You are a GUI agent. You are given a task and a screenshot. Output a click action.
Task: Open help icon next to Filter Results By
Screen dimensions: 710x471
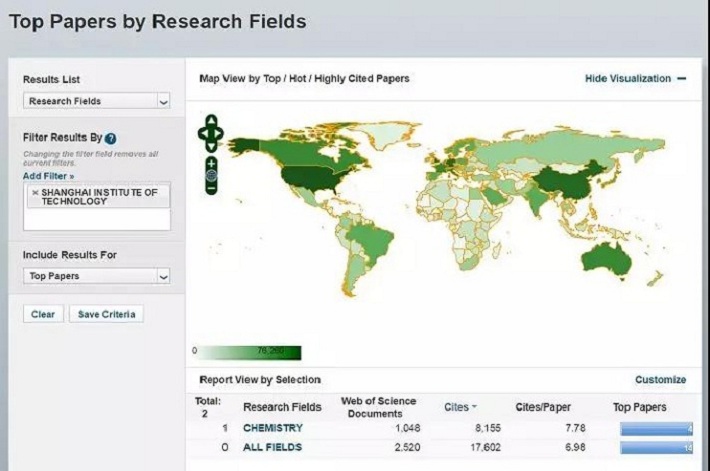pos(110,138)
